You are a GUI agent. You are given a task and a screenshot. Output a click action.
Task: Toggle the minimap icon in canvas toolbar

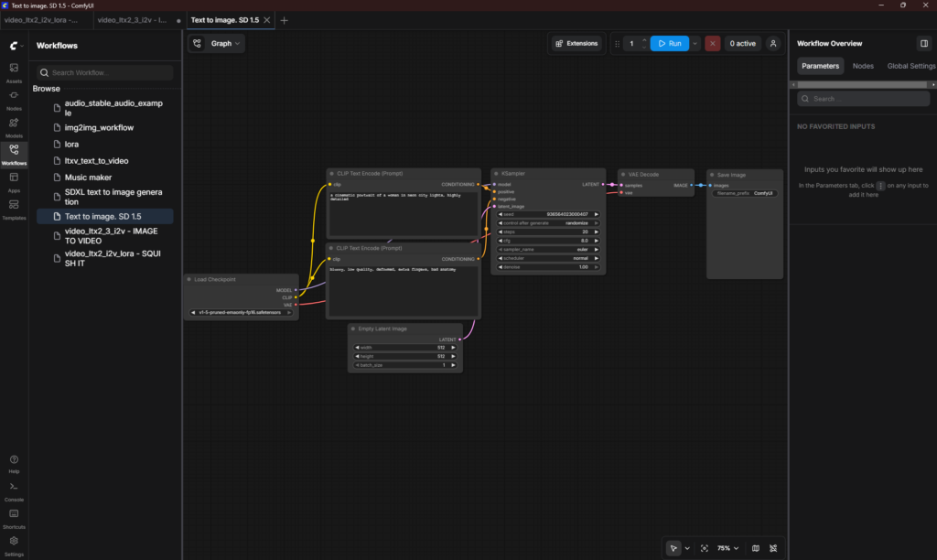coord(755,548)
